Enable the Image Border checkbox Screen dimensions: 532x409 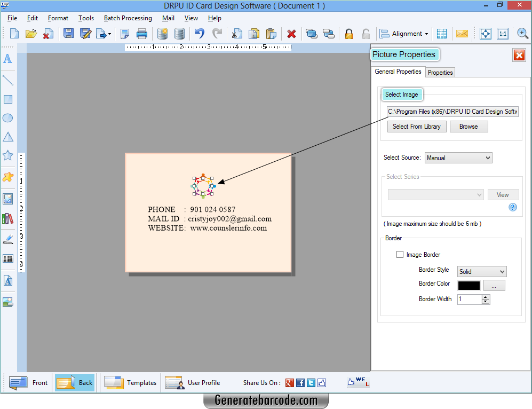click(x=400, y=254)
